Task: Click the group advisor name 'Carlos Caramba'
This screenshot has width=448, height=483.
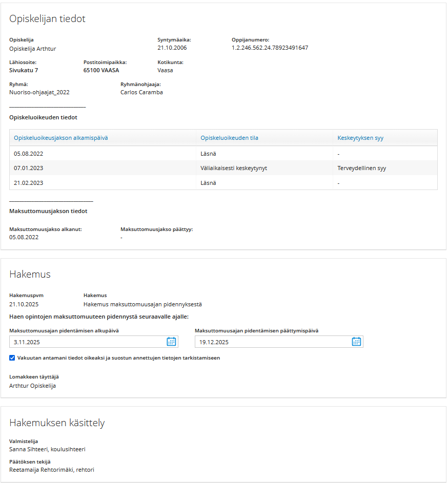Action: (141, 93)
